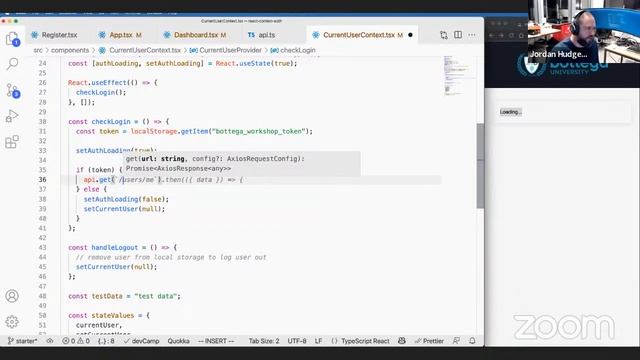
Task: Click setCurrentUser(null) on line 39
Action: [x=124, y=209]
